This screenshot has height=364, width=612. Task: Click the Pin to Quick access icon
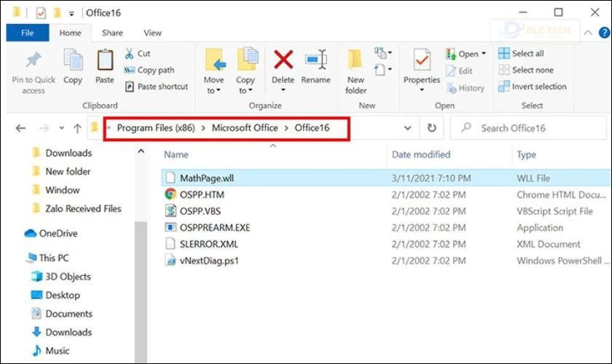tap(34, 60)
